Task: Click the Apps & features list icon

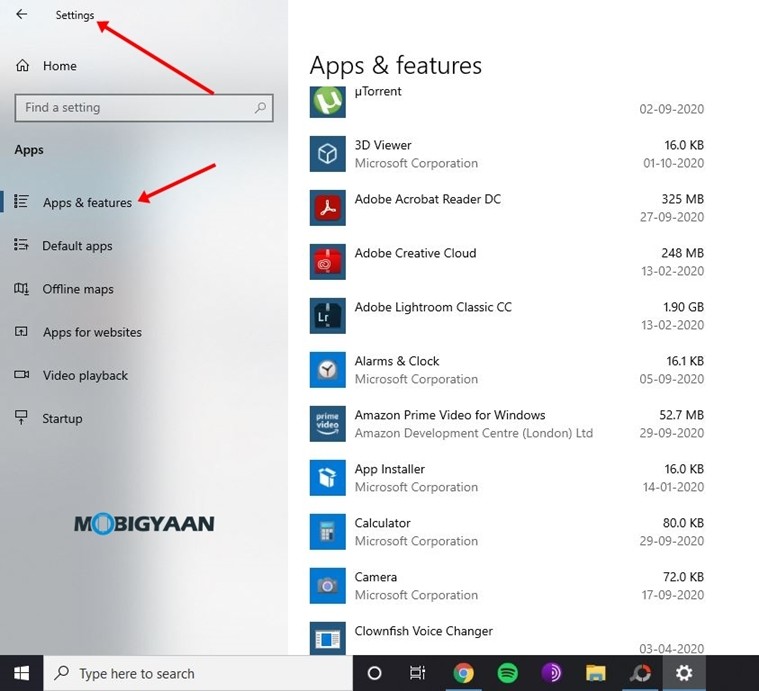Action: click(21, 201)
